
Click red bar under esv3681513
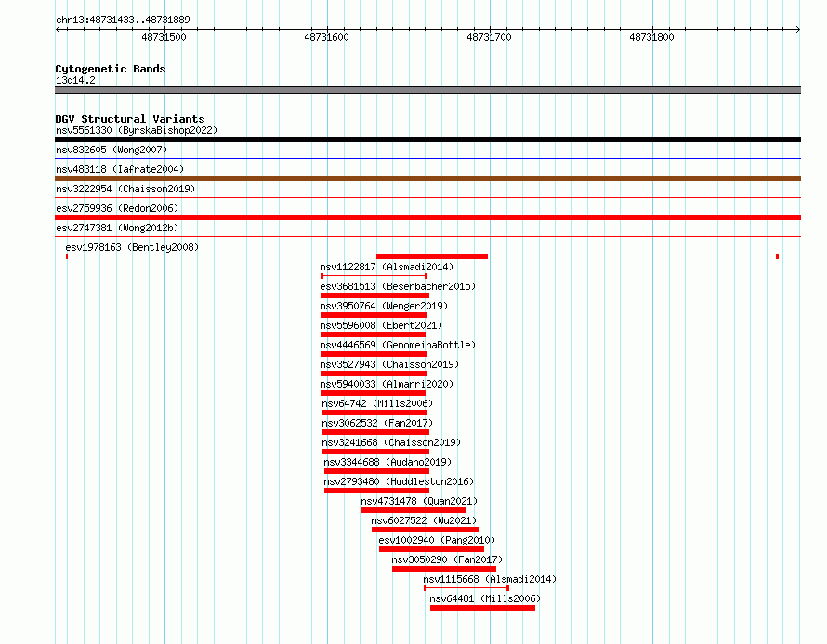(375, 296)
